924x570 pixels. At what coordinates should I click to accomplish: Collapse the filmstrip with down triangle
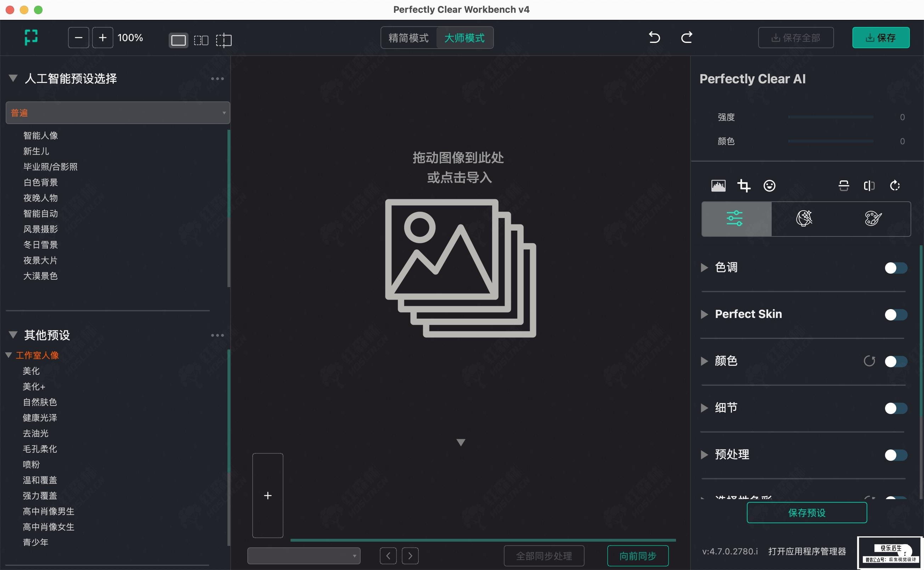461,442
